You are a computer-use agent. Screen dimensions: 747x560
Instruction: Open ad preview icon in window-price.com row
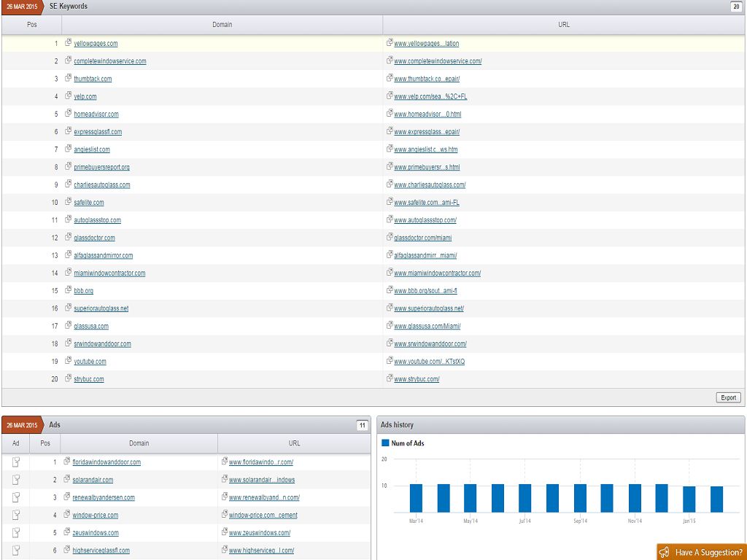click(16, 516)
